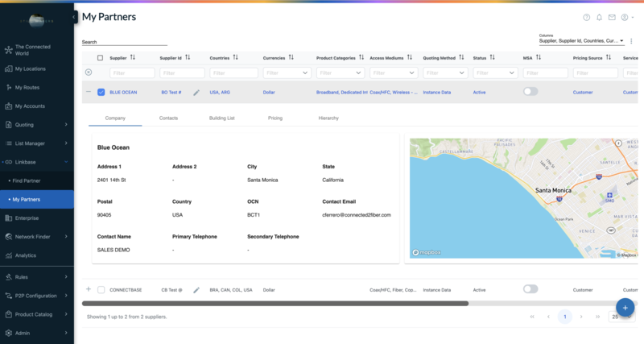
Task: Check the CONNECTBASE row checkbox
Action: coord(101,290)
